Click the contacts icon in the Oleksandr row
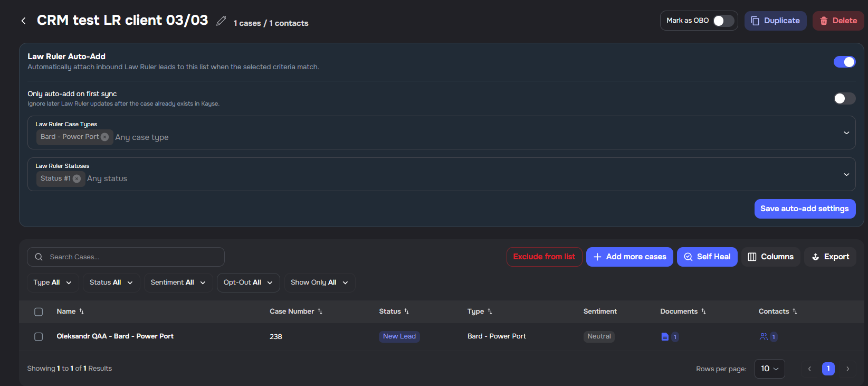868x386 pixels. coord(764,337)
